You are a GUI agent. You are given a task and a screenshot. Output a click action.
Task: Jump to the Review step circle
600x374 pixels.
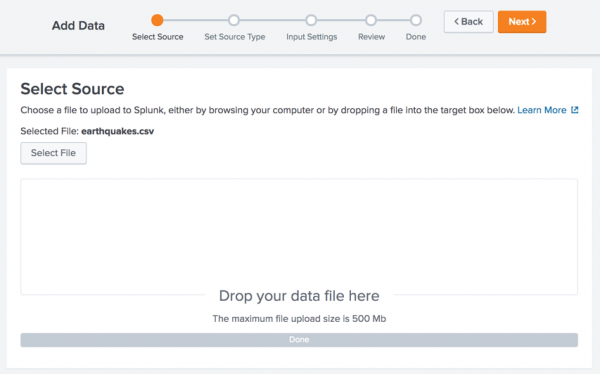(371, 20)
